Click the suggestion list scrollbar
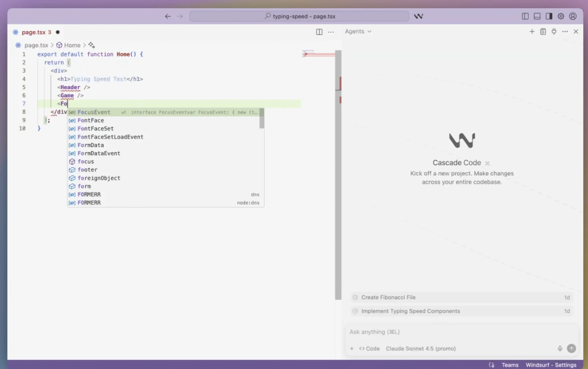 pyautogui.click(x=262, y=118)
